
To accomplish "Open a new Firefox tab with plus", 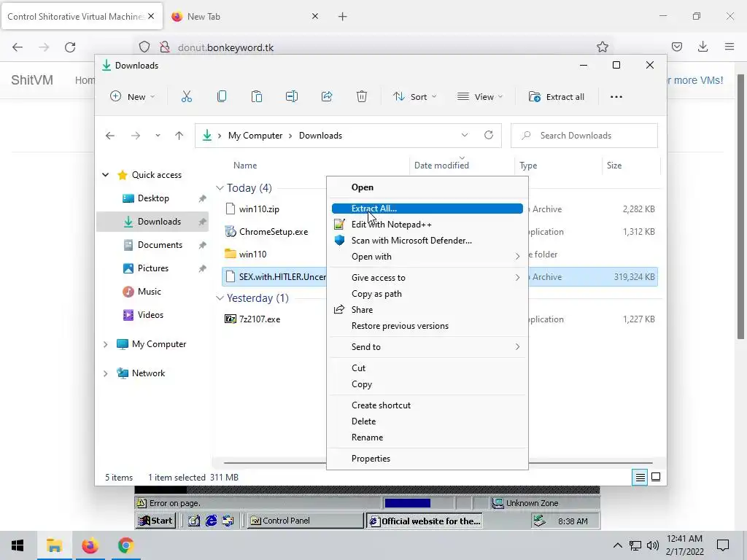I will (x=343, y=17).
